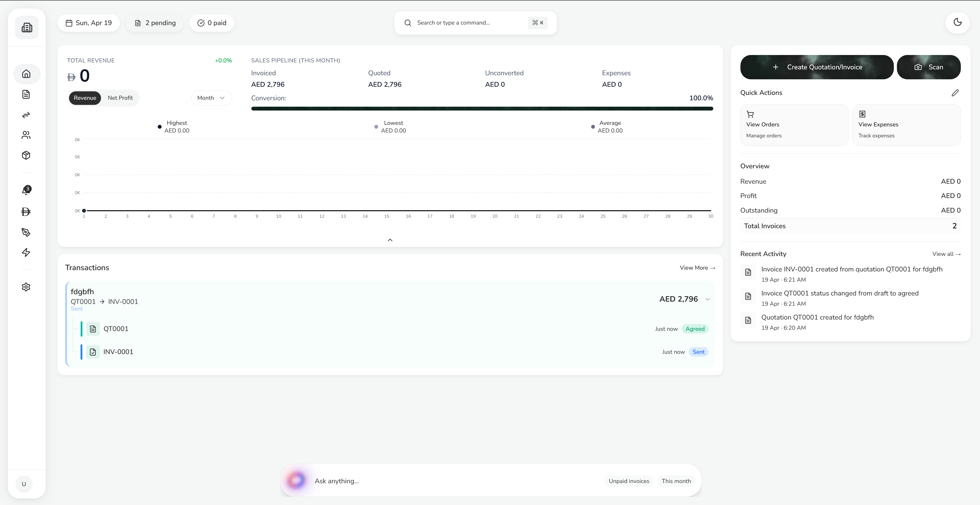Screen dimensions: 980x505
Task: Open the settings gear in sidebar
Action: coord(26,287)
